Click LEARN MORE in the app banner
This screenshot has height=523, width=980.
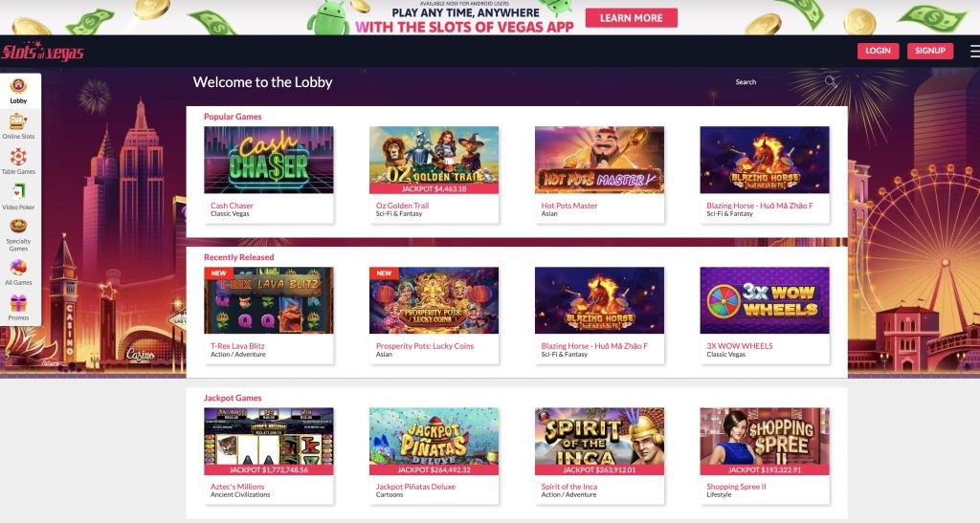coord(632,18)
